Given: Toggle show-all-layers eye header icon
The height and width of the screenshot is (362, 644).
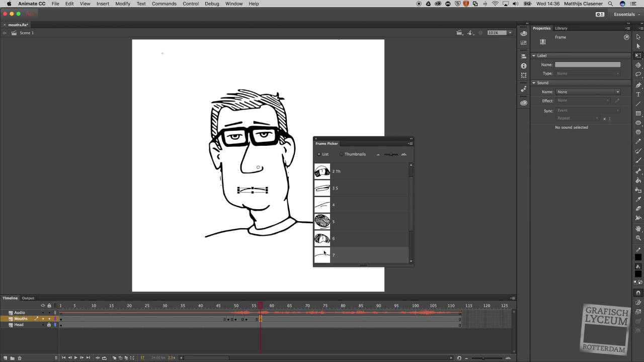Looking at the screenshot, I should tap(43, 306).
